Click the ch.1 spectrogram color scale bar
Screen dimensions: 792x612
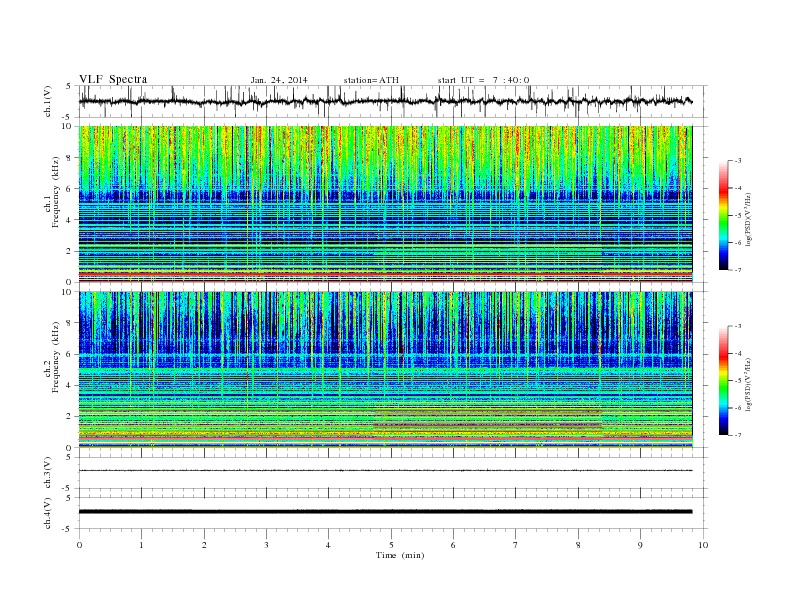723,216
